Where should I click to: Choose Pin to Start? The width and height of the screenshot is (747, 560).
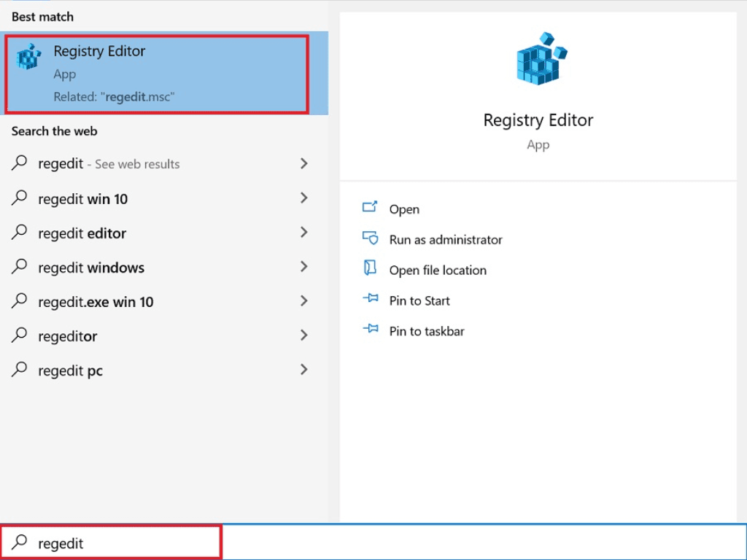[419, 300]
